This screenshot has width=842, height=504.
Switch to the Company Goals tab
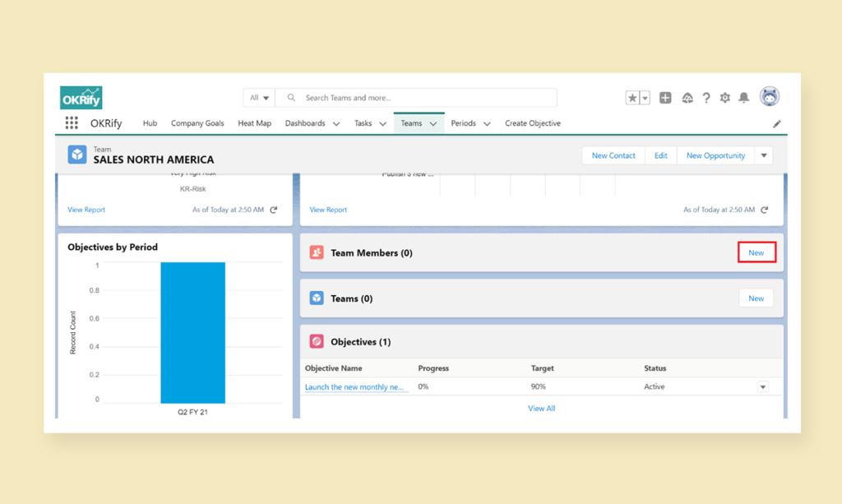pyautogui.click(x=197, y=123)
